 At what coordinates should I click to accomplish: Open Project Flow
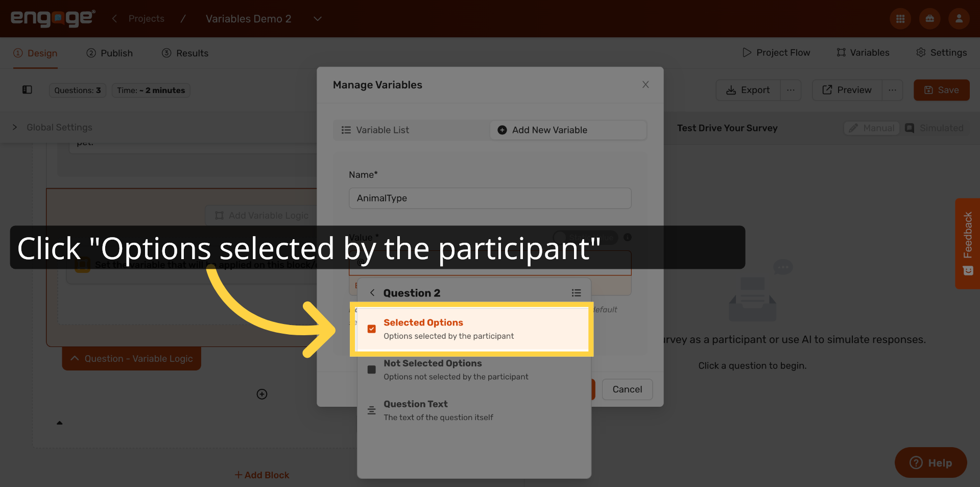776,53
